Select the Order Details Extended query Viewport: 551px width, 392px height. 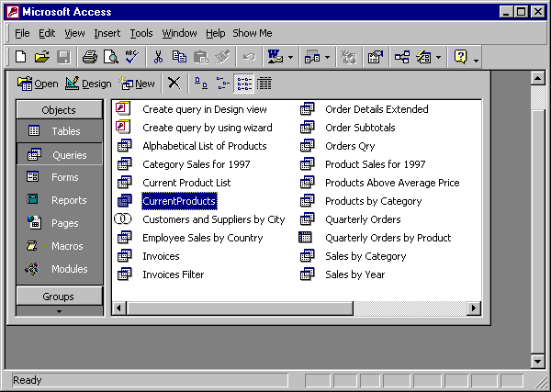tap(377, 109)
